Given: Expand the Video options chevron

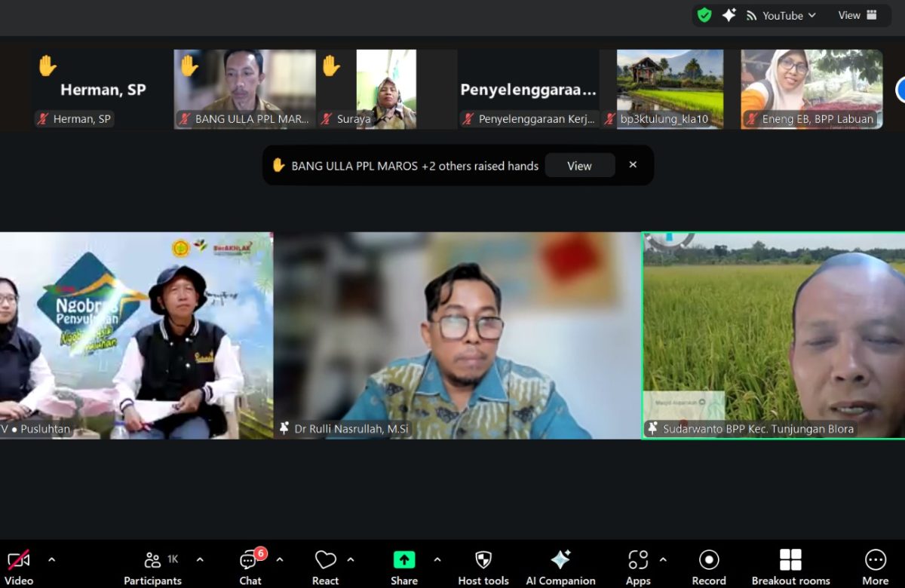Looking at the screenshot, I should click(52, 559).
